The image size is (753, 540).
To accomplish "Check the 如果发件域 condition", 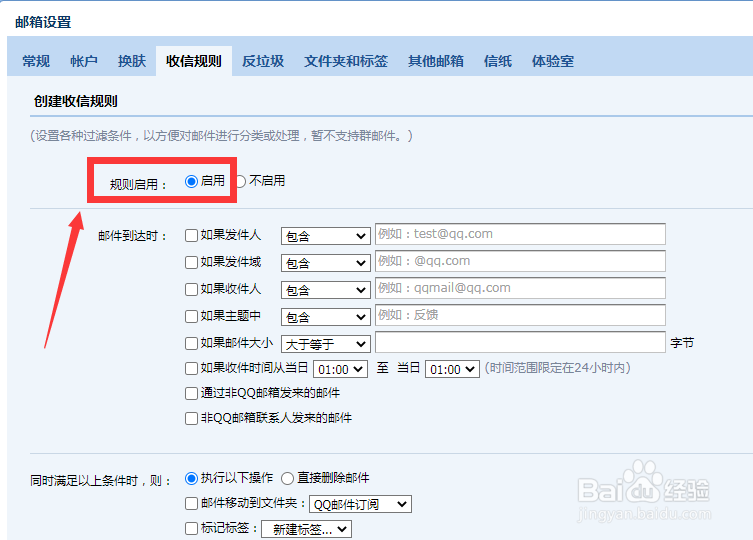I will [191, 262].
